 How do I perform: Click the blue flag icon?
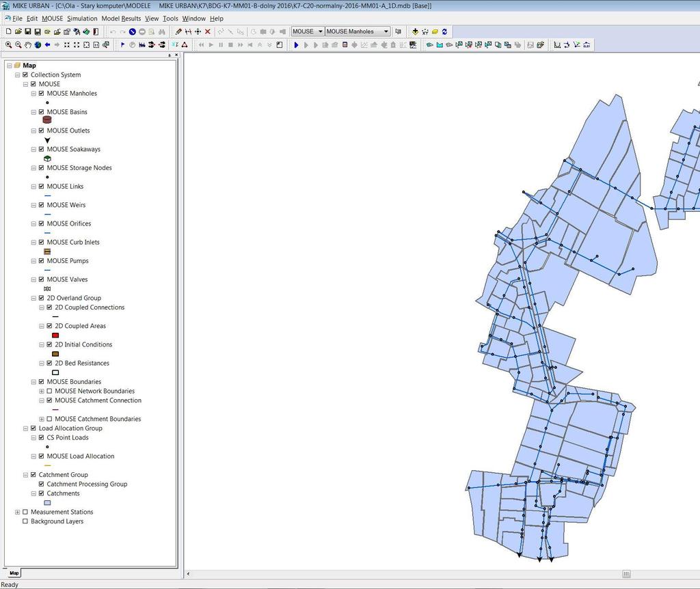[x=123, y=44]
